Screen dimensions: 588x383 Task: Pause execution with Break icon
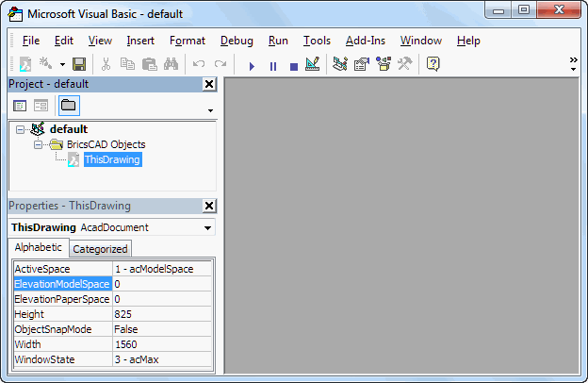[x=273, y=66]
